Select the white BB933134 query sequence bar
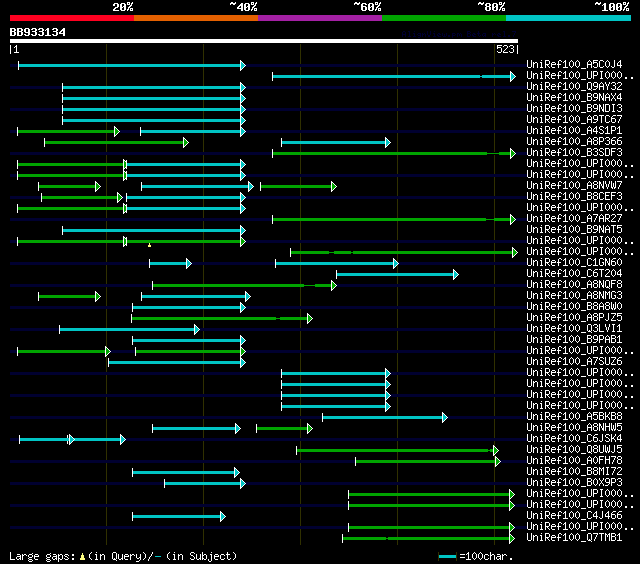This screenshot has width=640, height=564. coord(264,41)
